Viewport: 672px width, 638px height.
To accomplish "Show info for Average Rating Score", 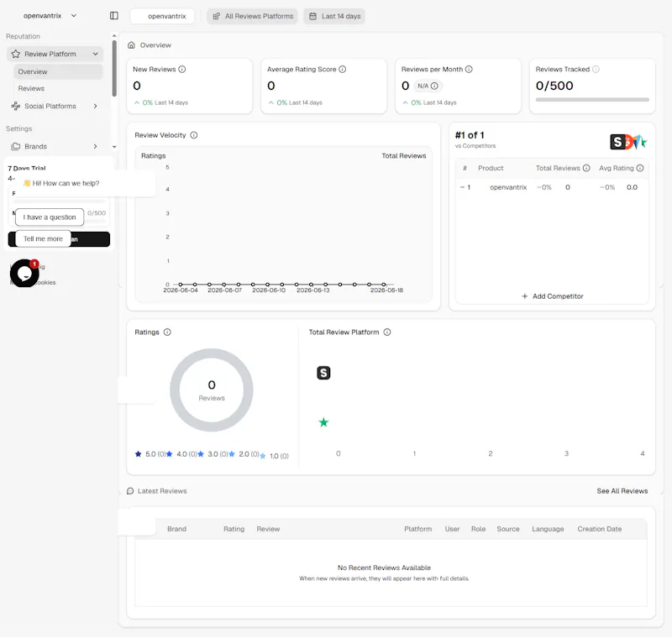I will (343, 70).
